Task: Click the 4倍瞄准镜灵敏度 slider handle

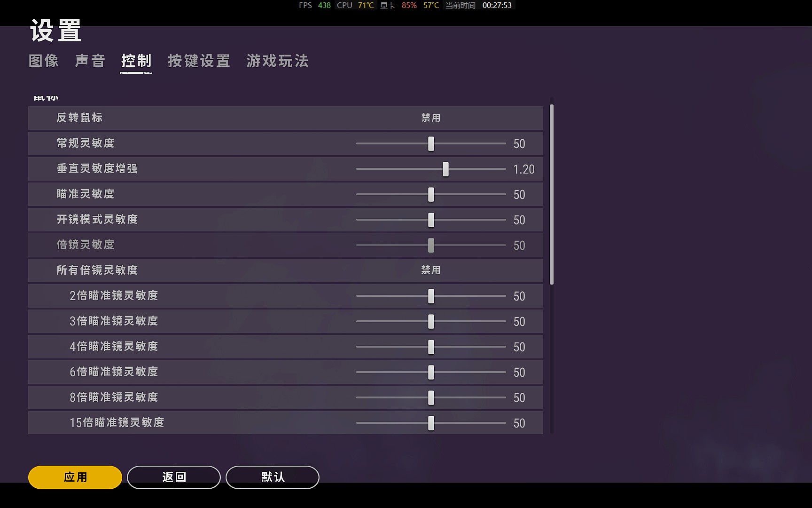Action: click(431, 347)
